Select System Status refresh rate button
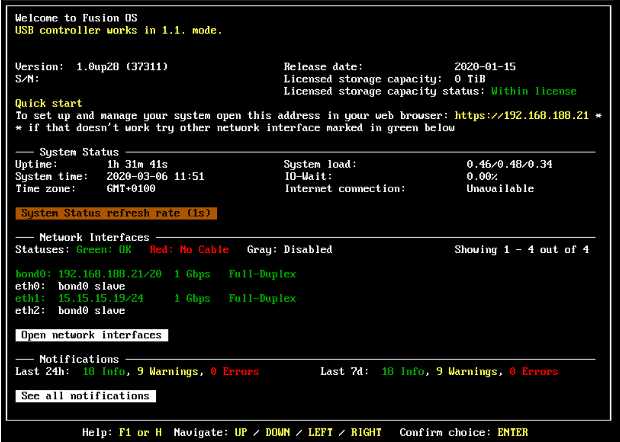The height and width of the screenshot is (442, 620). point(117,213)
